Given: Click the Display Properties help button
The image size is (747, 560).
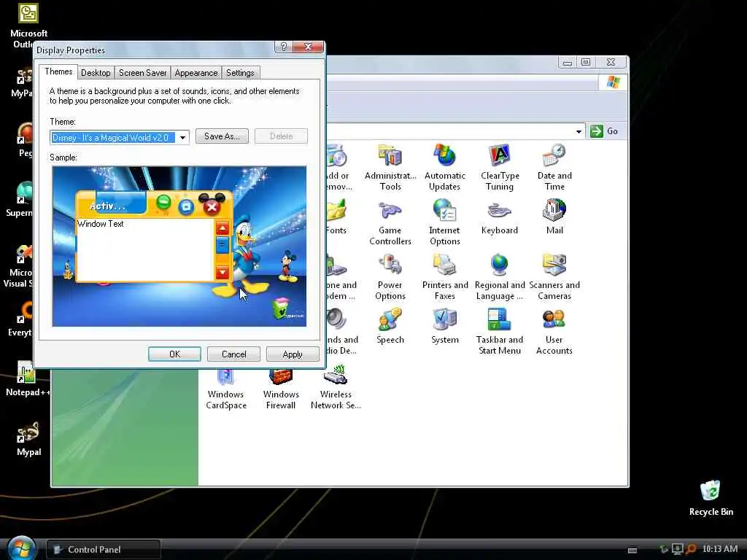Looking at the screenshot, I should pyautogui.click(x=284, y=47).
